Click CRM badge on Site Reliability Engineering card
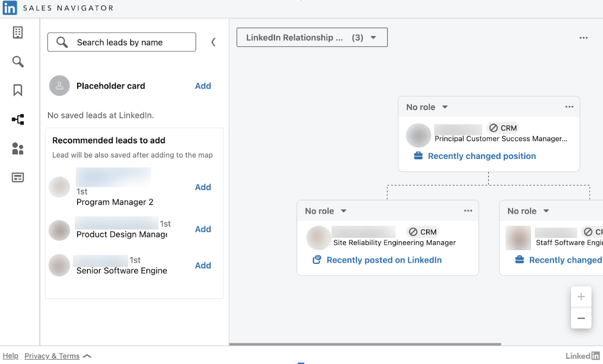603x364 pixels. pyautogui.click(x=422, y=232)
